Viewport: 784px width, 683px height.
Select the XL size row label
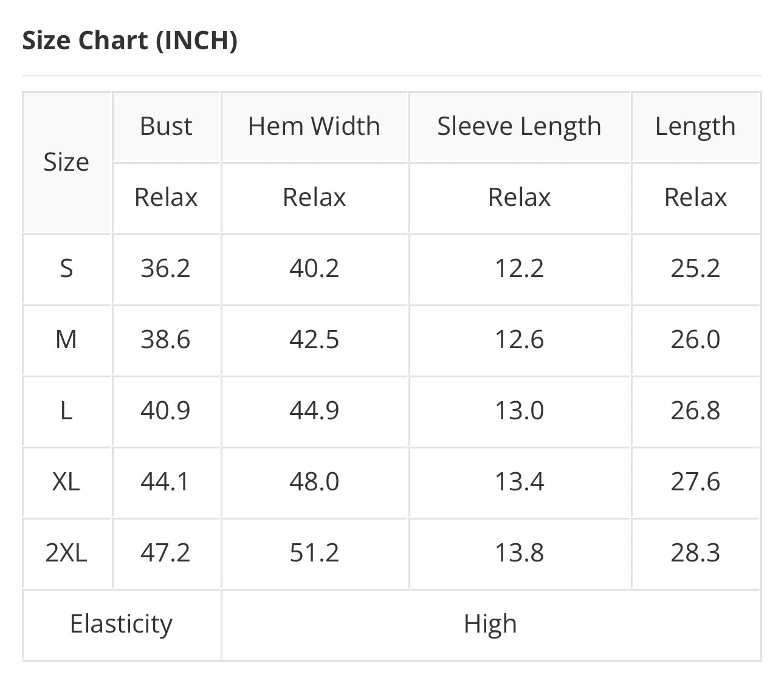[x=66, y=481]
